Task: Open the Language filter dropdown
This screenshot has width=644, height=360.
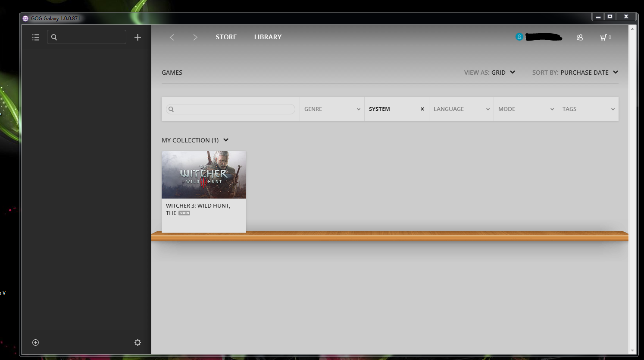Action: tap(461, 109)
